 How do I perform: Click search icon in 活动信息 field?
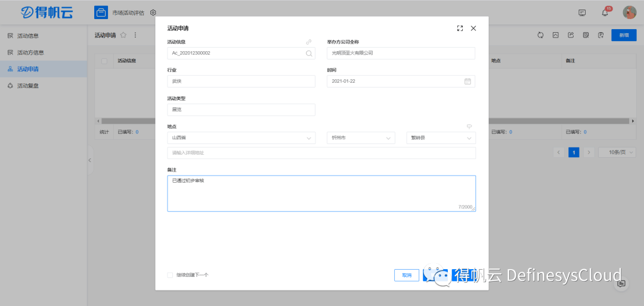308,53
